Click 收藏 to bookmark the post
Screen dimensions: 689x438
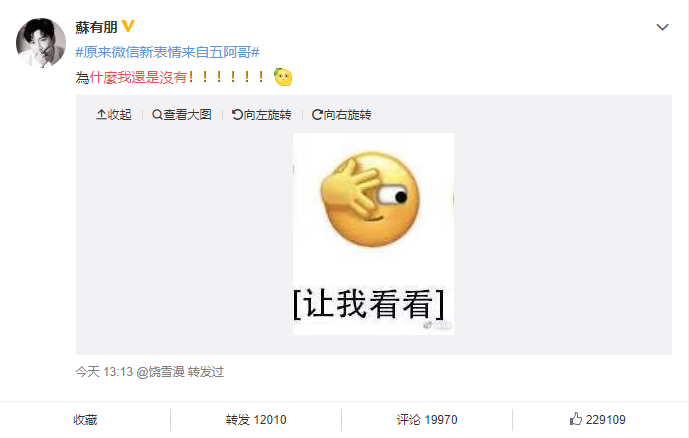click(x=85, y=420)
